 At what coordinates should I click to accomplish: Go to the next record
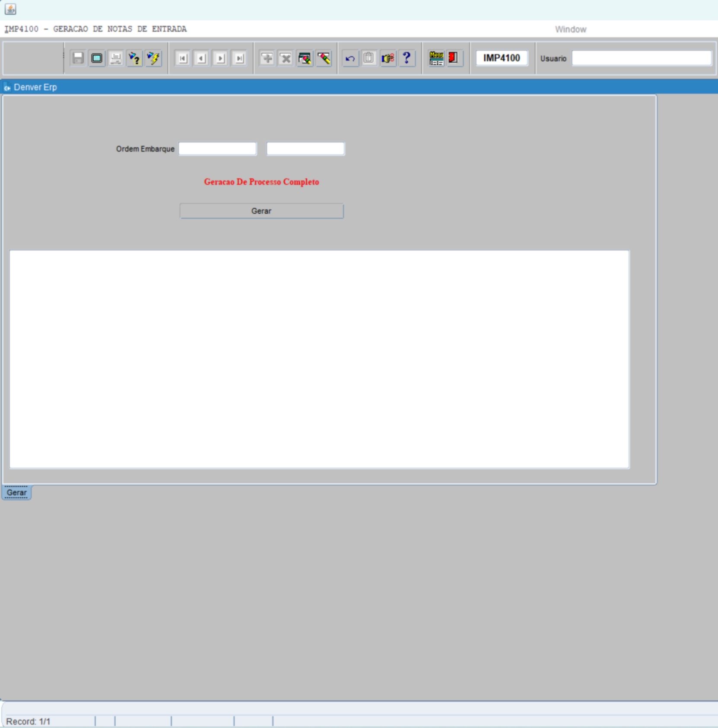[220, 58]
